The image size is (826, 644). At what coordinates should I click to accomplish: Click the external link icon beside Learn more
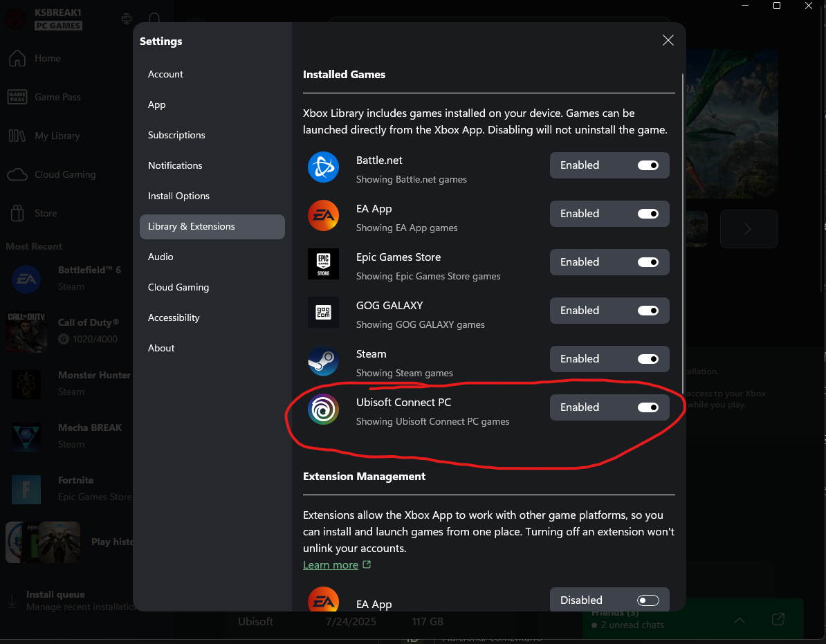coord(367,564)
